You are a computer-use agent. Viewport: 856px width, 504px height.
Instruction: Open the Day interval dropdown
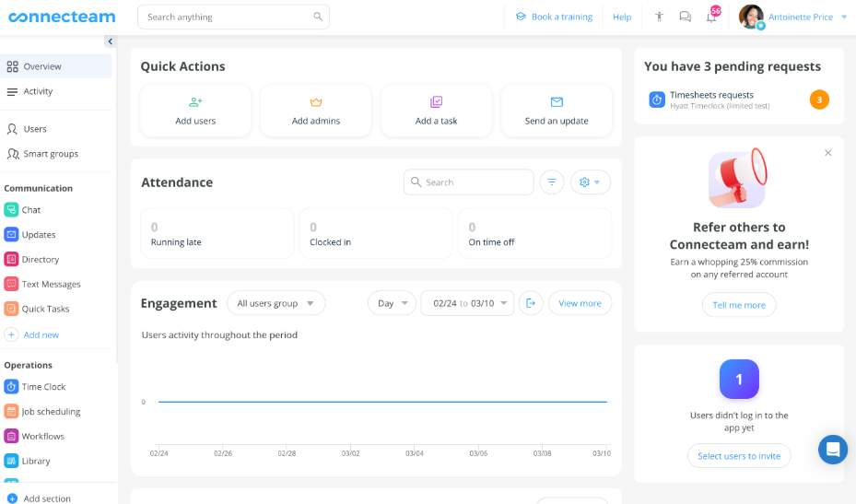[392, 303]
